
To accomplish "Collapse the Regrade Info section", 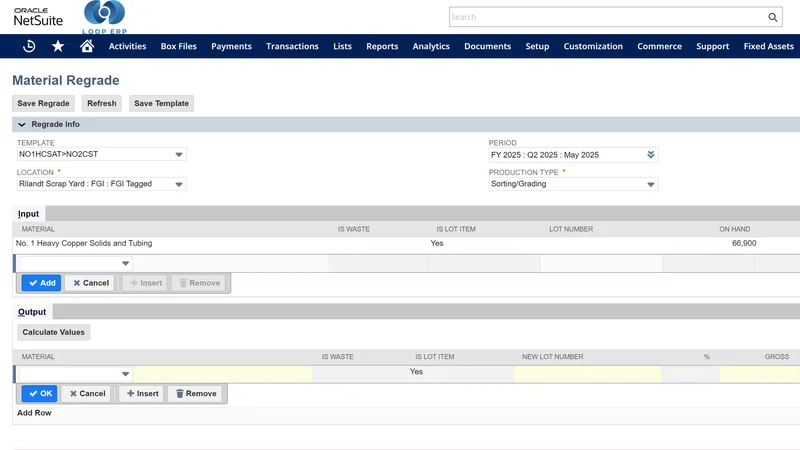I will (x=21, y=124).
